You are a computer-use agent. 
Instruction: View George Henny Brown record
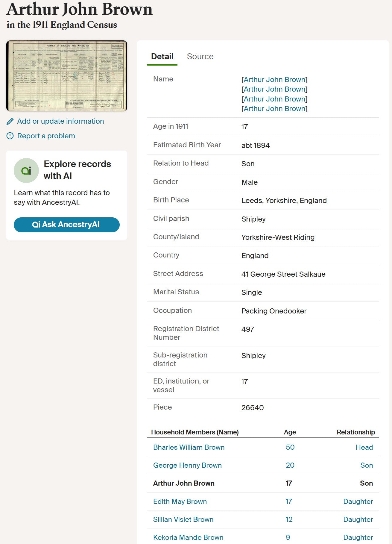tap(187, 465)
